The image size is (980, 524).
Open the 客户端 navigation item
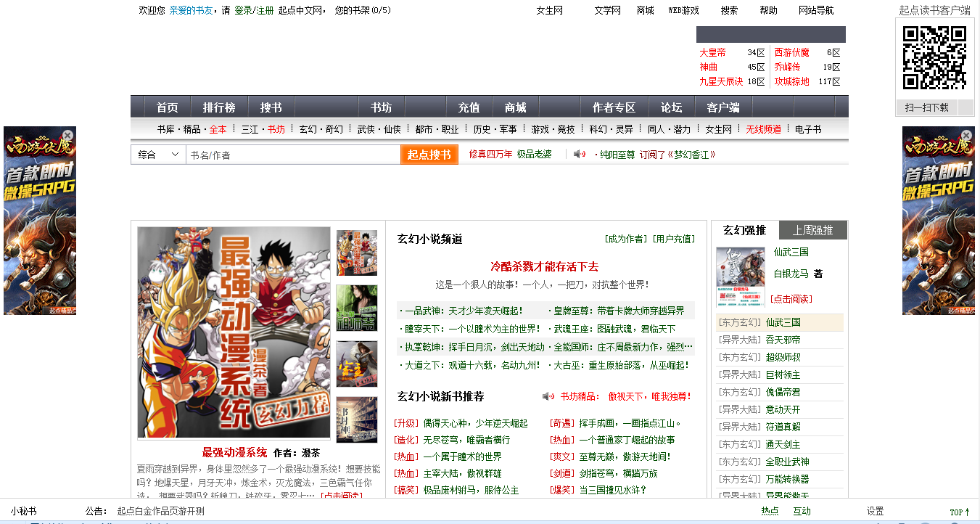[x=722, y=107]
